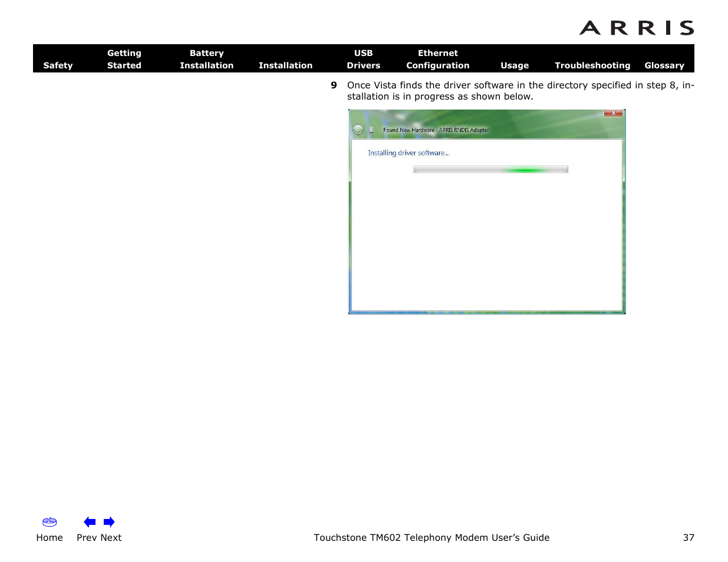This screenshot has width=728, height=562.
Task: Click the step number 9
Action: click(x=334, y=85)
